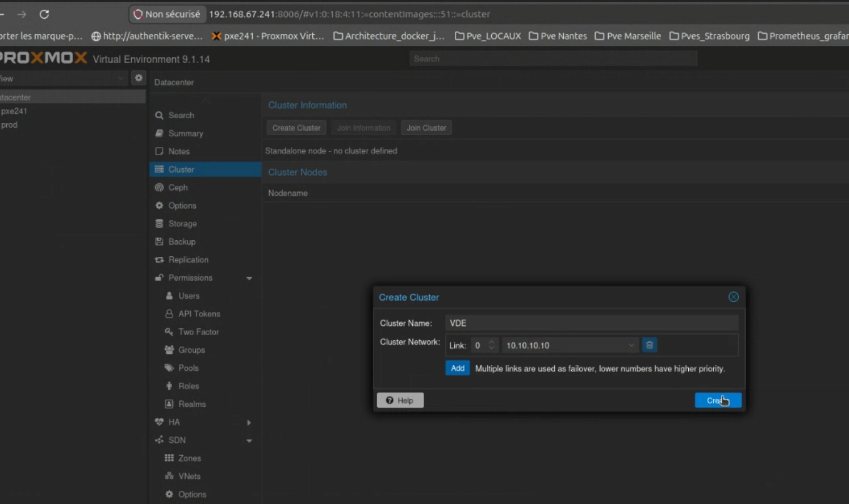Image resolution: width=849 pixels, height=504 pixels.
Task: Click the Permissions lock icon
Action: 159,278
